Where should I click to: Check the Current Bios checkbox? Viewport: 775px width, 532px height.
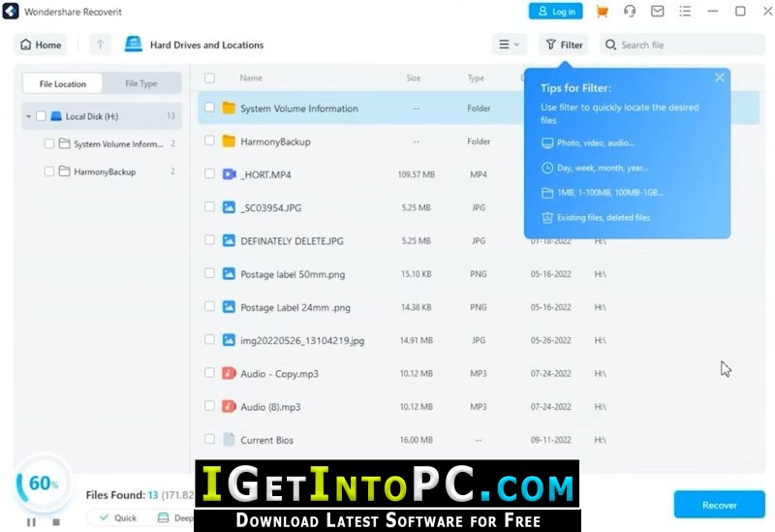pyautogui.click(x=209, y=439)
